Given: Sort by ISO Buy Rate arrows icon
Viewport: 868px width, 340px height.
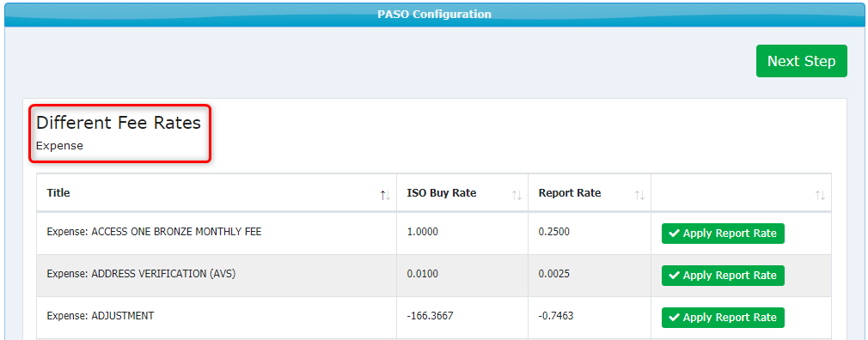Looking at the screenshot, I should click(517, 195).
